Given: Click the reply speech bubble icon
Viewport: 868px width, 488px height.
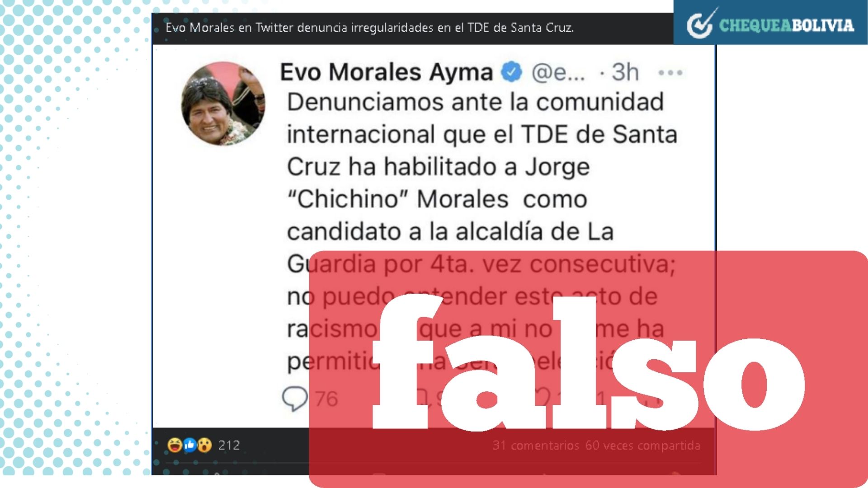Looking at the screenshot, I should [x=295, y=399].
